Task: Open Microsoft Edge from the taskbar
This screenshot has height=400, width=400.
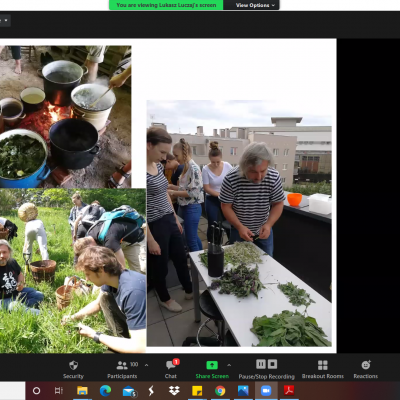Action: pos(105,391)
